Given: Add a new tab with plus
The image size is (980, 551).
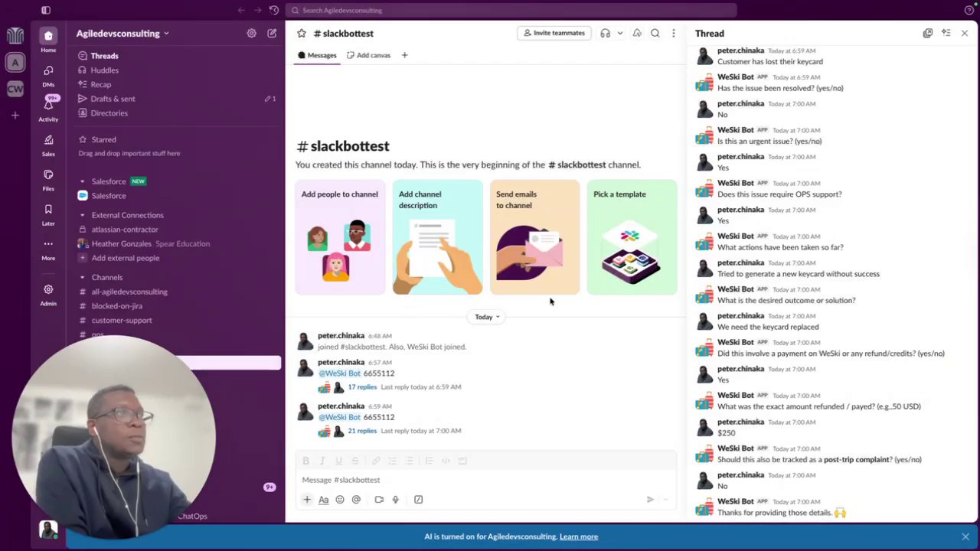Looking at the screenshot, I should 404,55.
